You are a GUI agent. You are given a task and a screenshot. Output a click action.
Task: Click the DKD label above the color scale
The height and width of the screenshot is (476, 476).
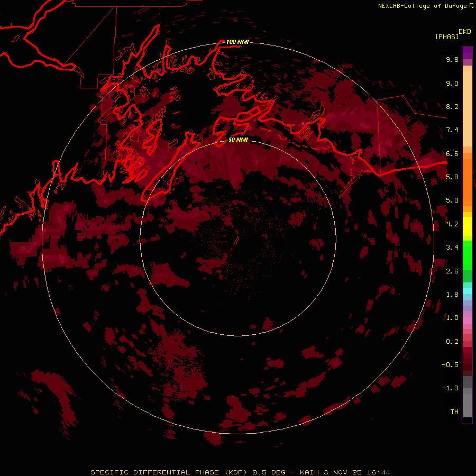tap(465, 32)
